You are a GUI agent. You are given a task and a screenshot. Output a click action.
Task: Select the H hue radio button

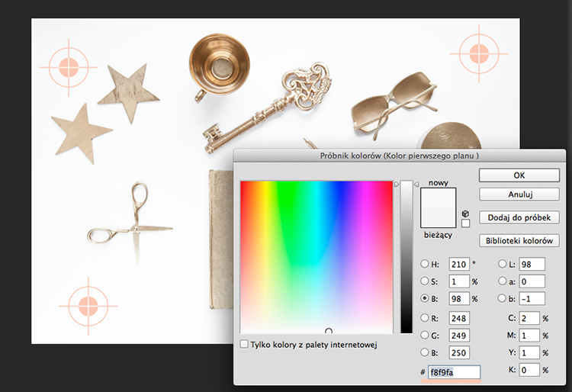(424, 264)
